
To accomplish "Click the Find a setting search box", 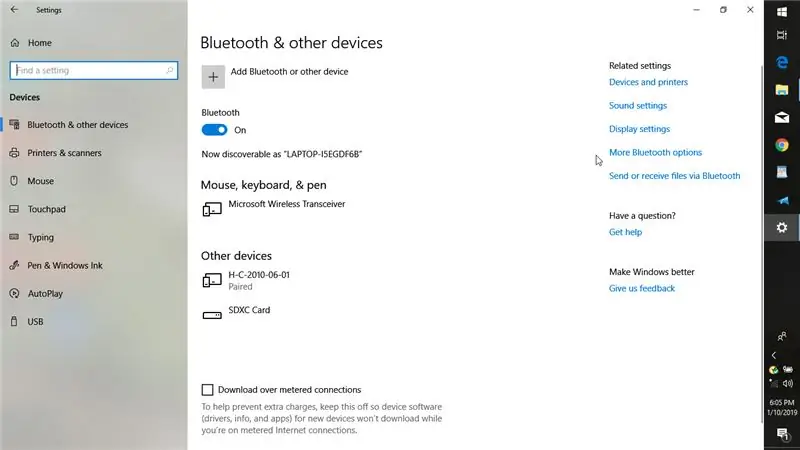I will [x=93, y=70].
